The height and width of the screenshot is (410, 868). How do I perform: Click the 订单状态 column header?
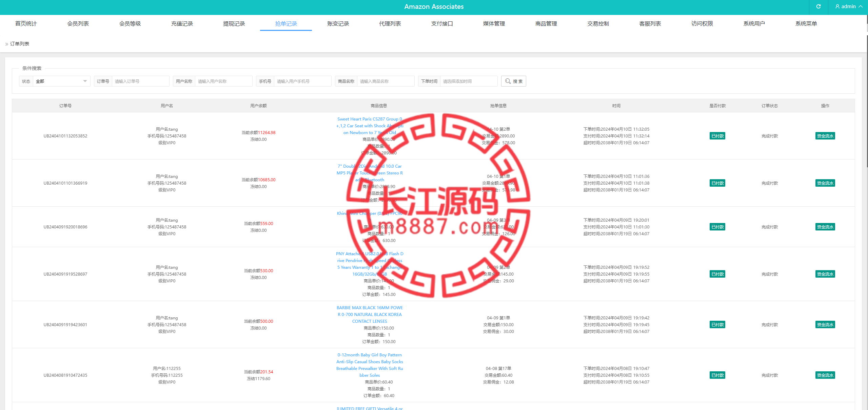[x=770, y=106]
